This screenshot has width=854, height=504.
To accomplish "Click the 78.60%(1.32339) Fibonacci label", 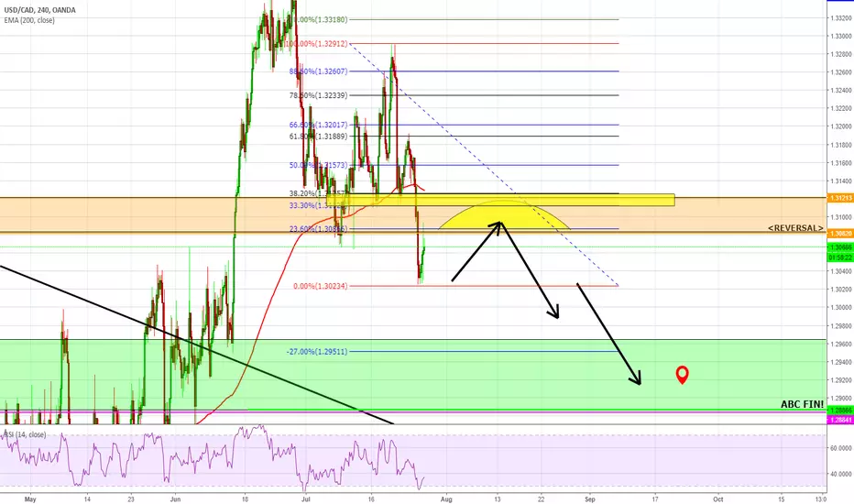I will tap(318, 95).
